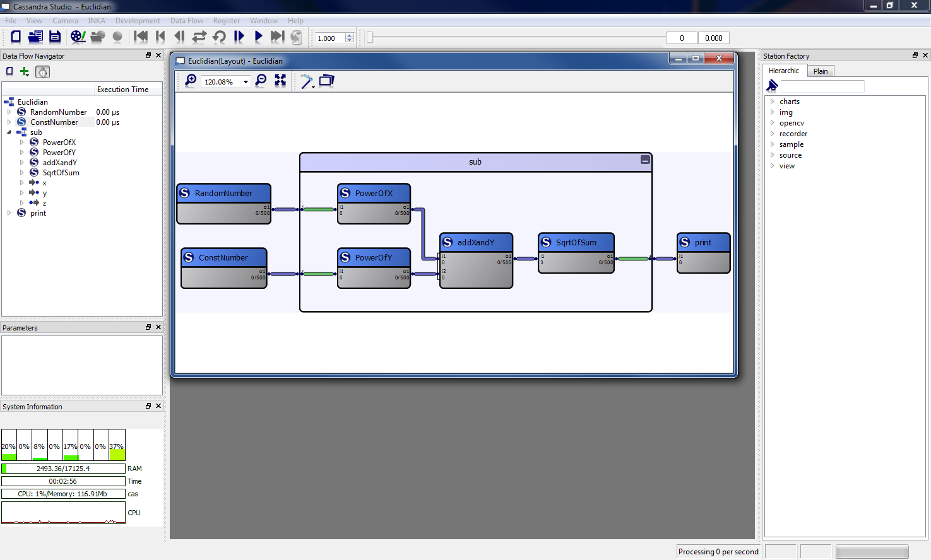Open the zoom percentage dropdown showing 120.08%
This screenshot has width=931, height=560.
[246, 82]
